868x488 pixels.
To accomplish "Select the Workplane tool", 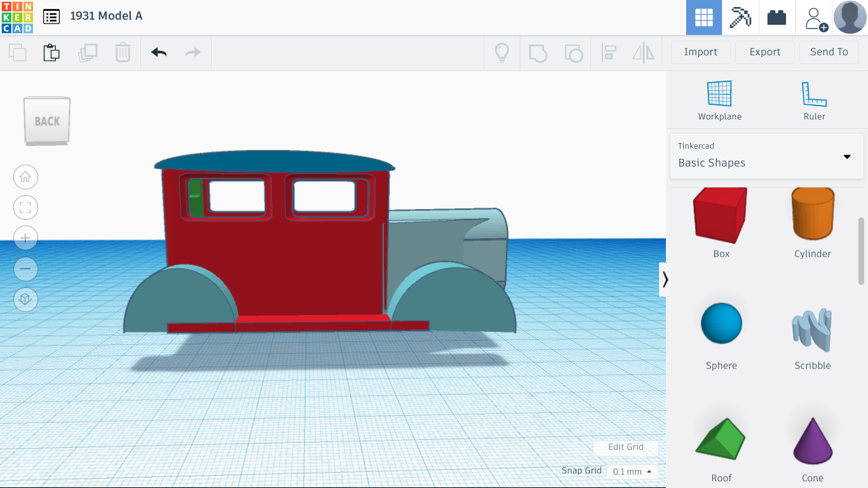I will pos(719,98).
